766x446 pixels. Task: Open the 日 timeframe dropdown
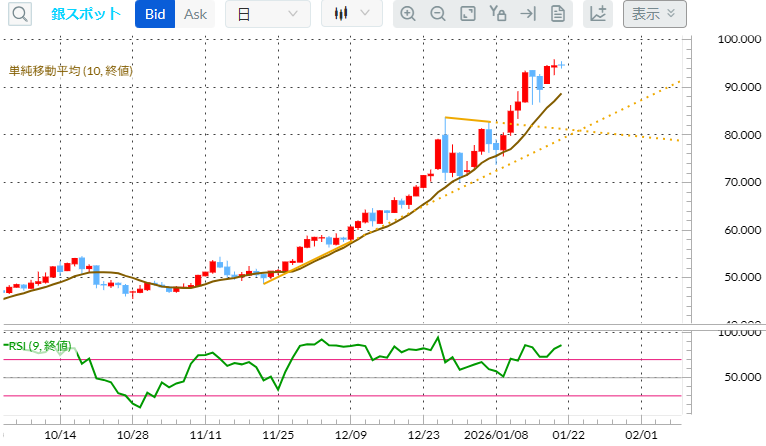(268, 14)
